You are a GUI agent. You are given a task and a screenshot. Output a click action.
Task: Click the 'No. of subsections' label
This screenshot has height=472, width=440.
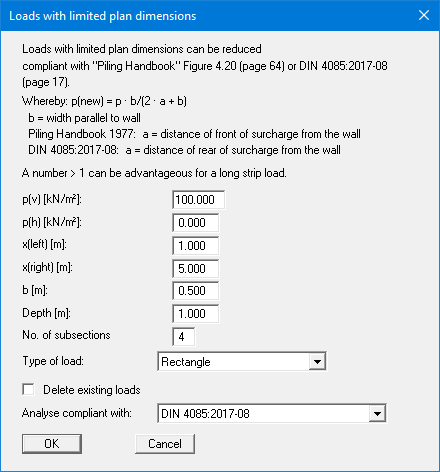pos(66,335)
